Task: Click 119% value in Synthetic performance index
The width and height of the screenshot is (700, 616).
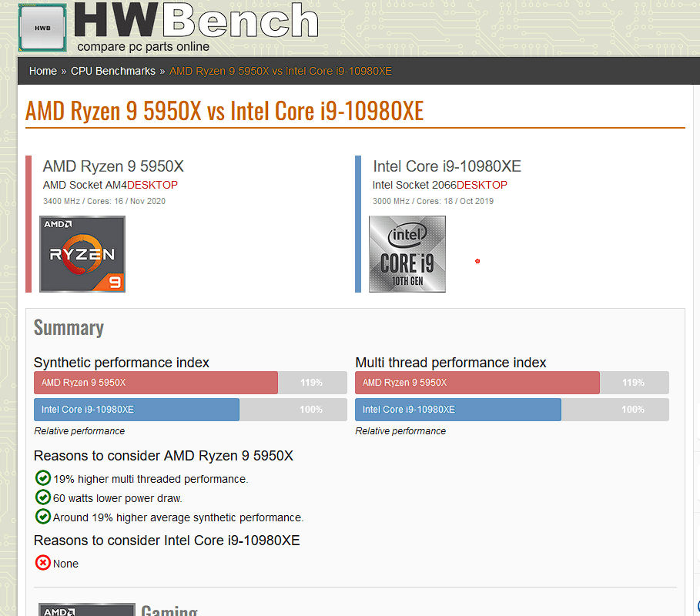Action: point(311,383)
